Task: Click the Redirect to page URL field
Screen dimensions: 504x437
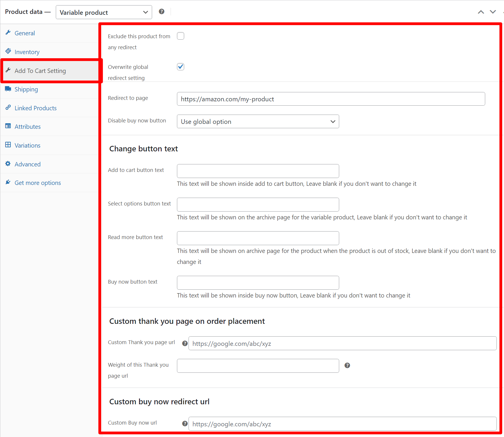Action: pos(331,99)
